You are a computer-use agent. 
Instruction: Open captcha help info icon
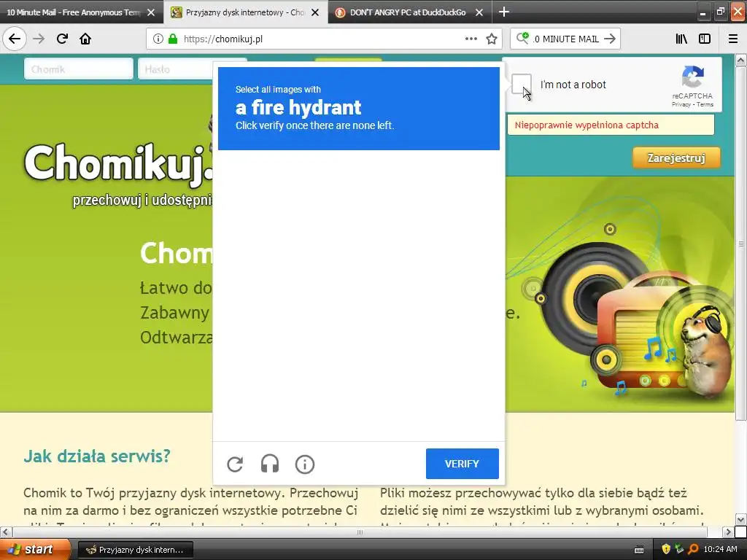pos(305,464)
